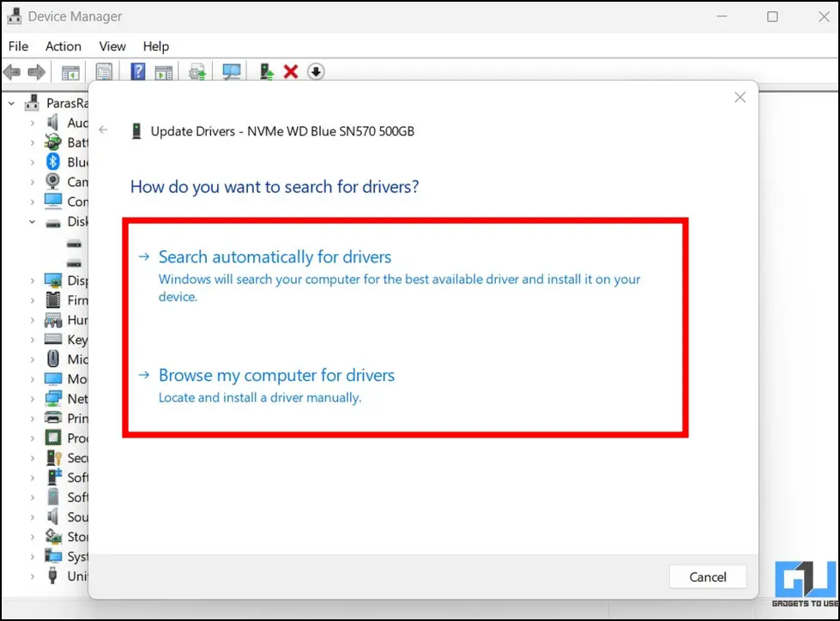Collapse the ParasRa computer root node
The image size is (840, 621).
click(11, 103)
